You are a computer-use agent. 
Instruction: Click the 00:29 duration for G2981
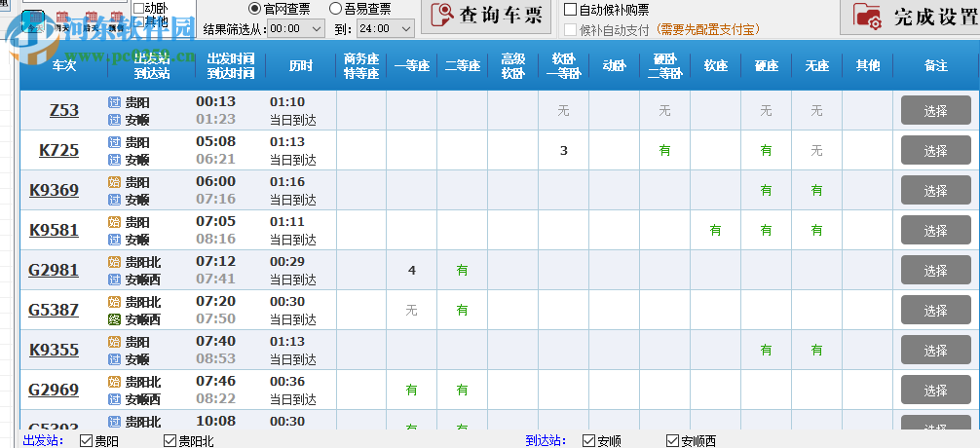(287, 262)
